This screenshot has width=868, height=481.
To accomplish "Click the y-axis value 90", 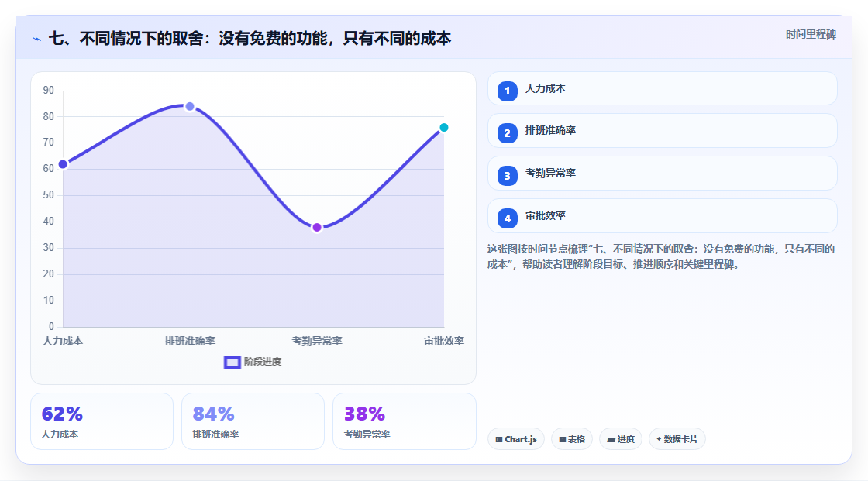I will point(49,90).
